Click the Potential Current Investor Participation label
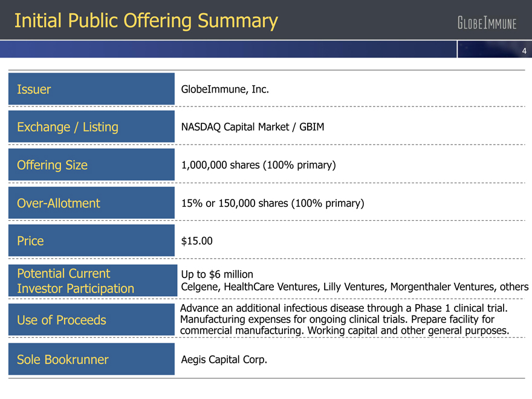This screenshot has height=399, width=532. [91, 281]
